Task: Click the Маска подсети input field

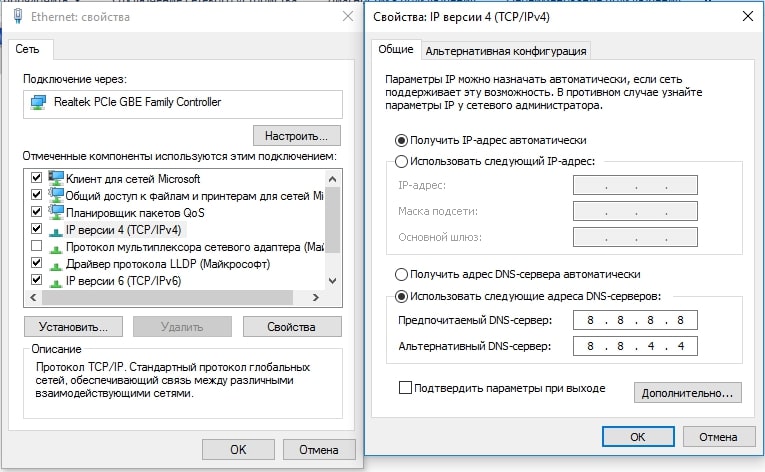Action: point(635,211)
